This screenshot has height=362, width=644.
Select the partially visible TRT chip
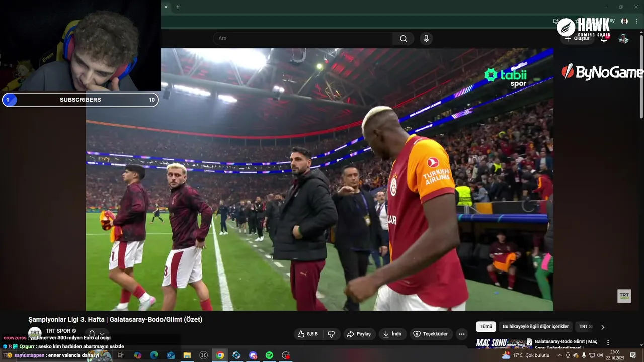tap(585, 327)
